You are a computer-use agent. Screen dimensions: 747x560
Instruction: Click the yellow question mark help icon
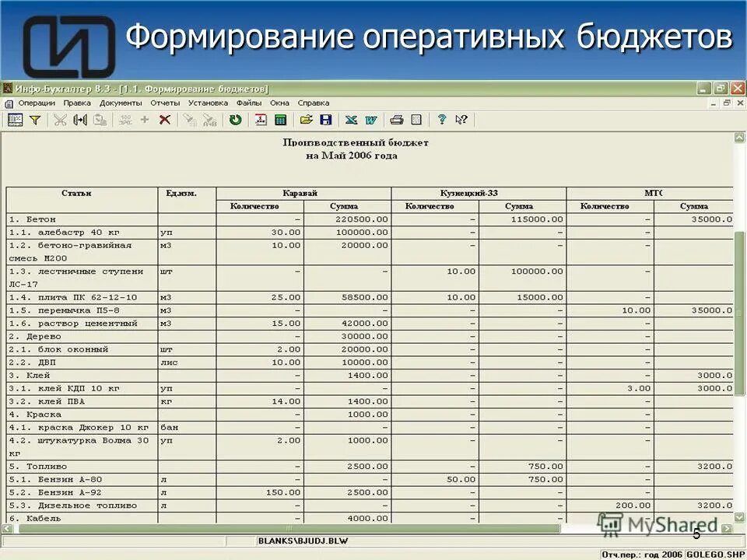[x=443, y=119]
